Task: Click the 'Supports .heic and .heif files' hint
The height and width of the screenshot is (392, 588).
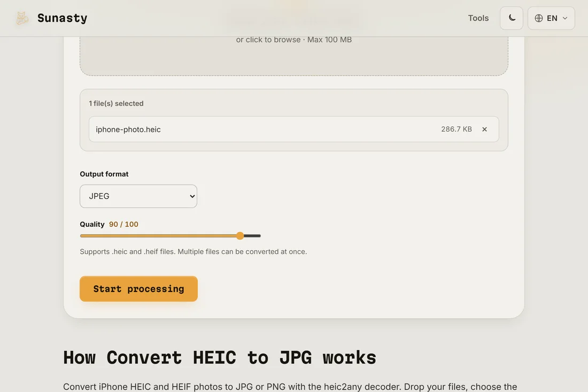Action: pyautogui.click(x=194, y=252)
